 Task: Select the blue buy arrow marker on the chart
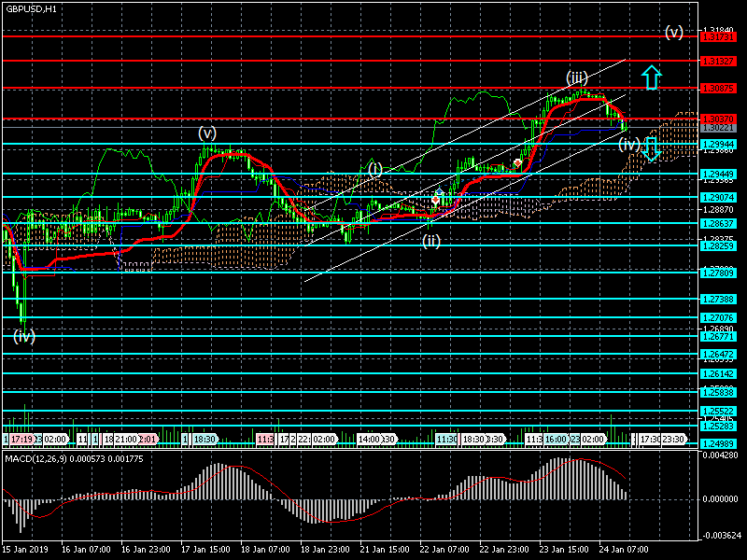pos(440,192)
